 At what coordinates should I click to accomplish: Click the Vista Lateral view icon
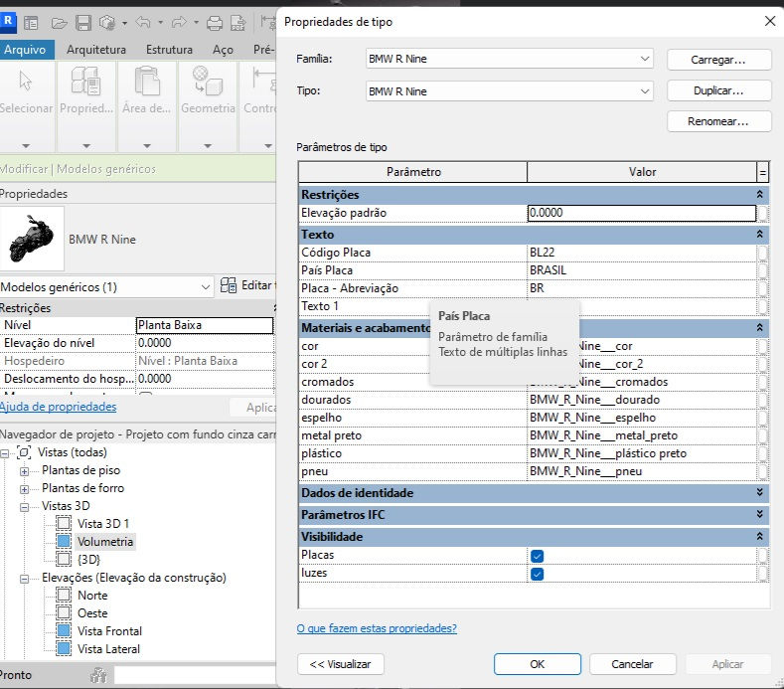(x=64, y=648)
